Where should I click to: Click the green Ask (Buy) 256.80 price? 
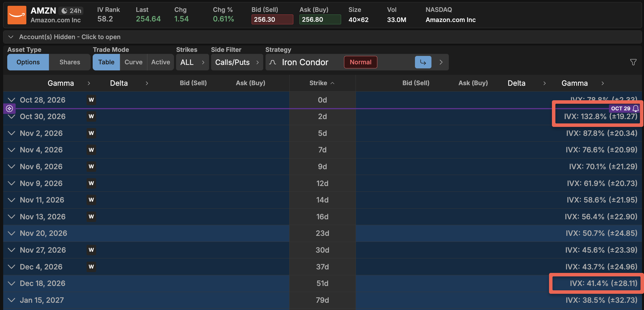point(320,19)
